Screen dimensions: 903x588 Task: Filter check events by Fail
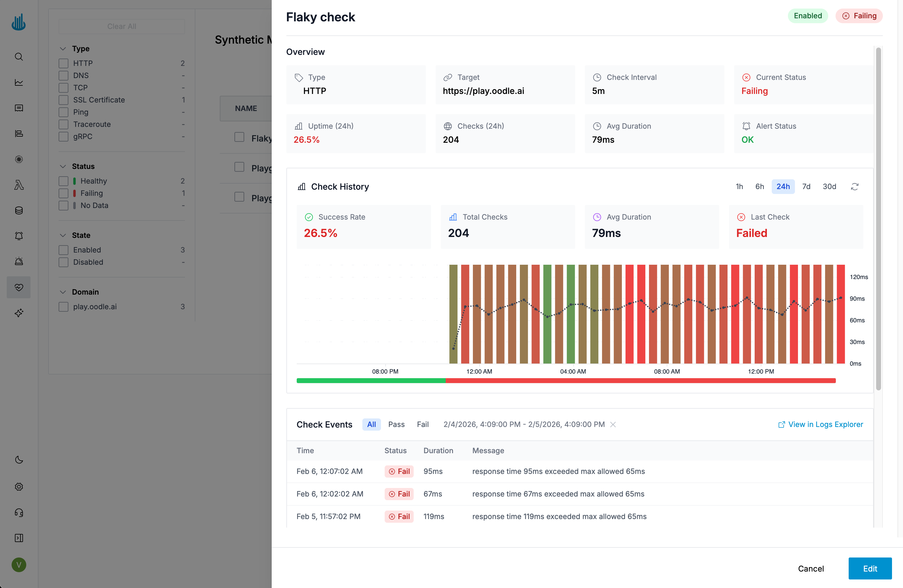pos(422,424)
